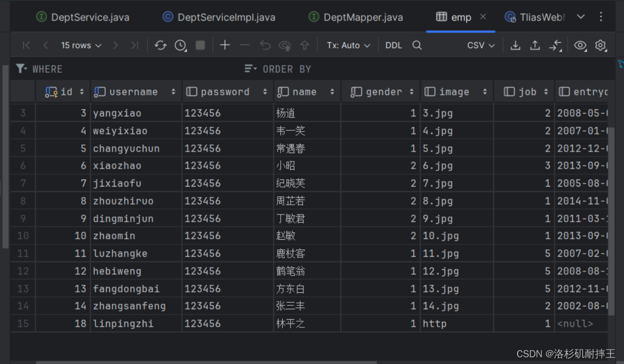
Task: Open CSV data extractor dropdown
Action: click(x=481, y=45)
